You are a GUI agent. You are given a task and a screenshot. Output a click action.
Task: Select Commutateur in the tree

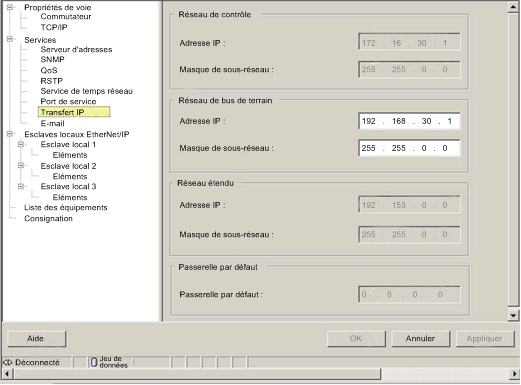pyautogui.click(x=66, y=17)
